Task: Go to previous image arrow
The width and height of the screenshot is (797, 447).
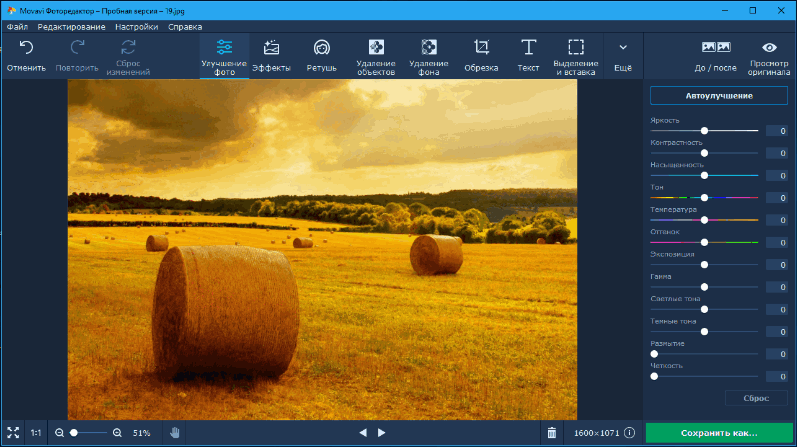Action: pos(363,433)
